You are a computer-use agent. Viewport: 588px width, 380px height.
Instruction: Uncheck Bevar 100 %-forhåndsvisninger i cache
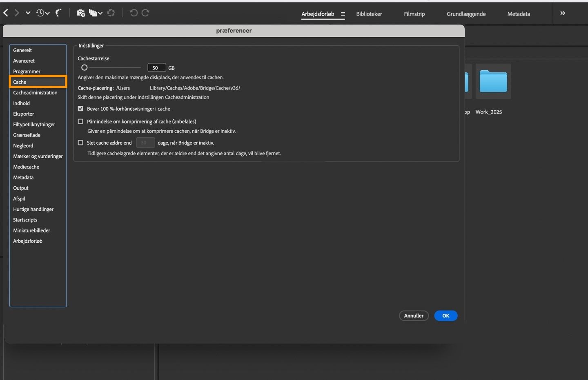[80, 109]
